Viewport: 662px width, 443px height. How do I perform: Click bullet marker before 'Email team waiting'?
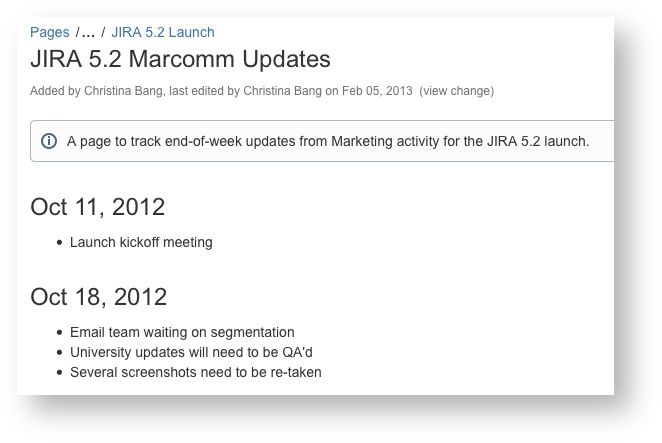point(60,332)
